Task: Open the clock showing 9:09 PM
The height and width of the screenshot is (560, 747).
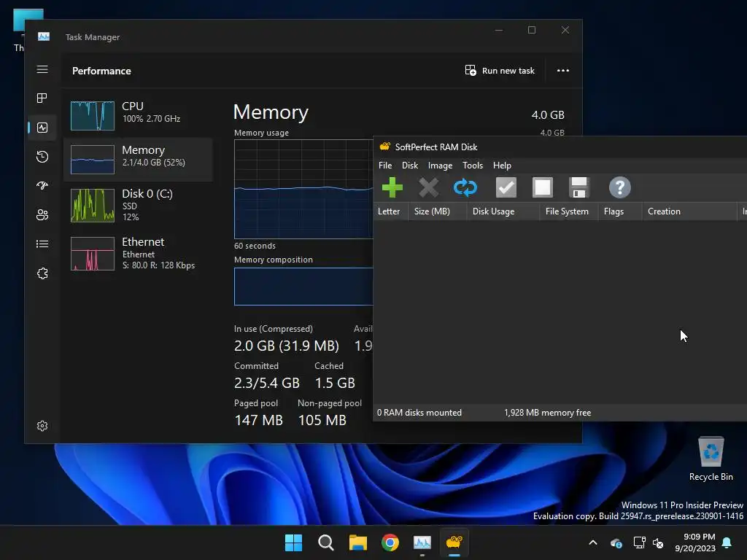Action: click(x=695, y=542)
